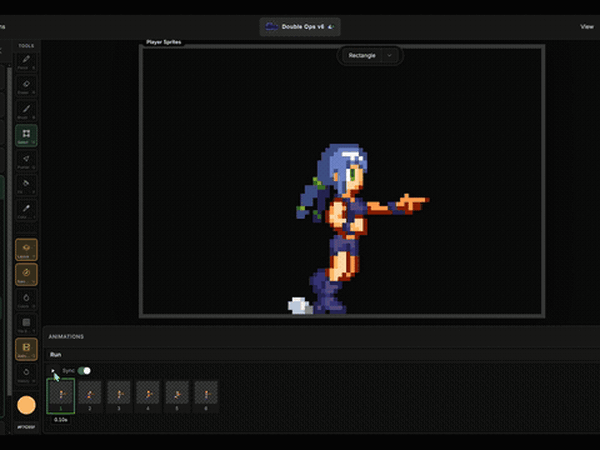Click the Player Sprites canvas label

click(x=164, y=42)
